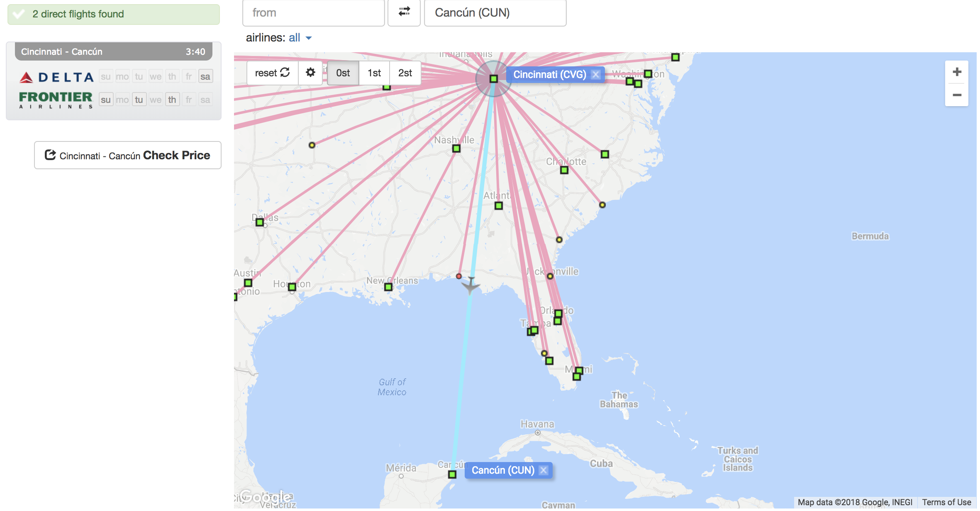Remove Cancún (CUN) tag from map
The width and height of the screenshot is (980, 511).
544,470
